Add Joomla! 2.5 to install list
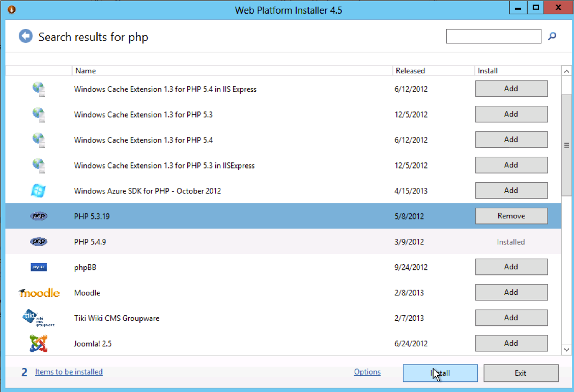 tap(511, 343)
